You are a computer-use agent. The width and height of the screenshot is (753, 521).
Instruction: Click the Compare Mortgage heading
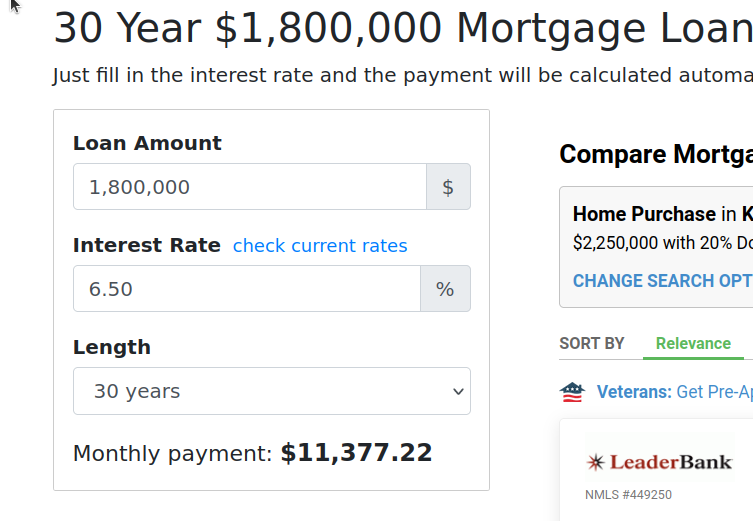655,154
